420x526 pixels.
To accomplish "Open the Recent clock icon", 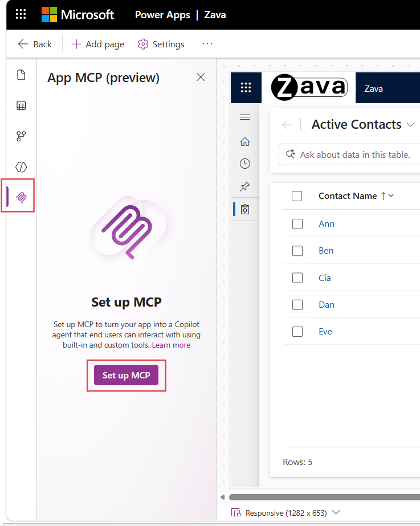I will point(245,164).
